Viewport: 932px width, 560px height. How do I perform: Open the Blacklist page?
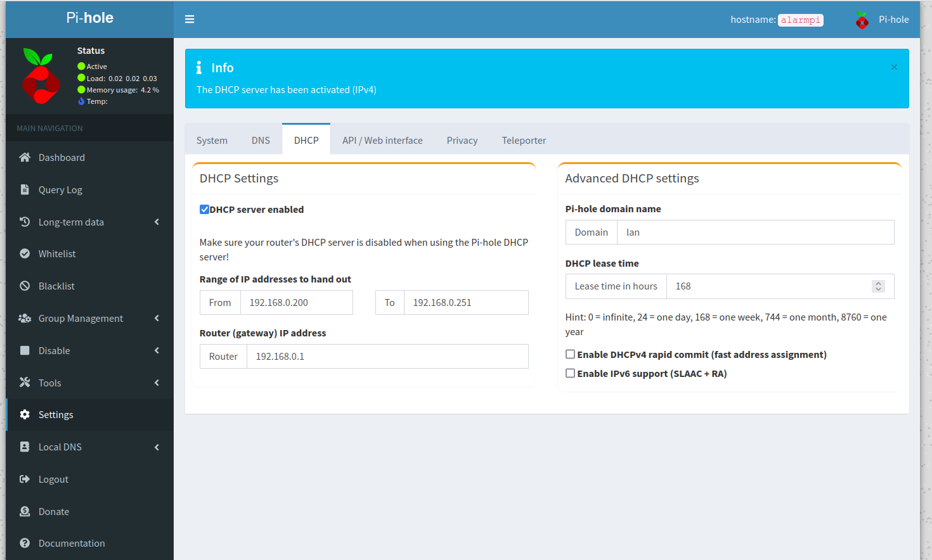pos(89,286)
